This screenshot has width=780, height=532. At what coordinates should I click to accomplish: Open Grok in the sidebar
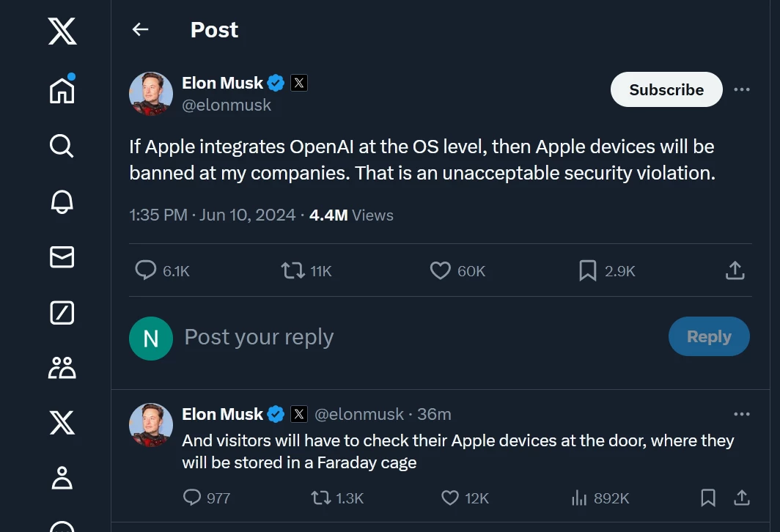[x=62, y=313]
